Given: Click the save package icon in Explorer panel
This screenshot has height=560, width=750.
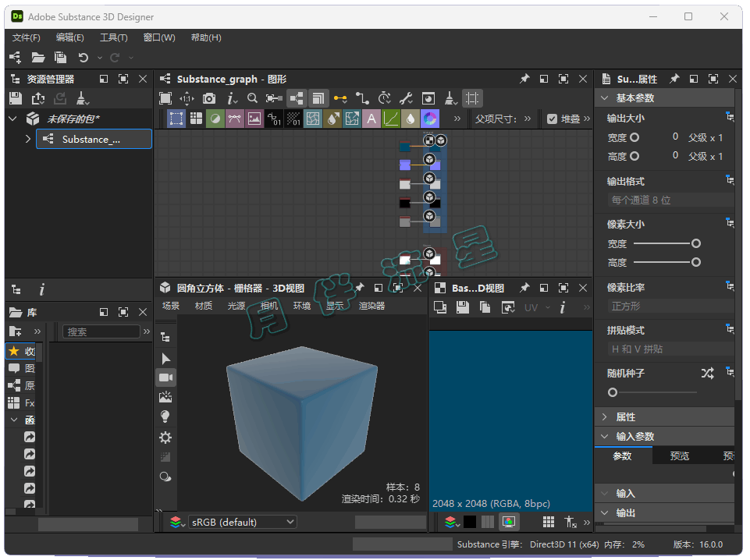Looking at the screenshot, I should point(16,98).
